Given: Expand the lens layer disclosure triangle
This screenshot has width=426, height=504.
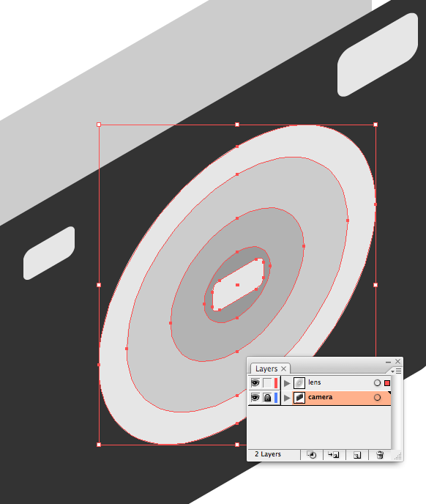Looking at the screenshot, I should [x=287, y=383].
